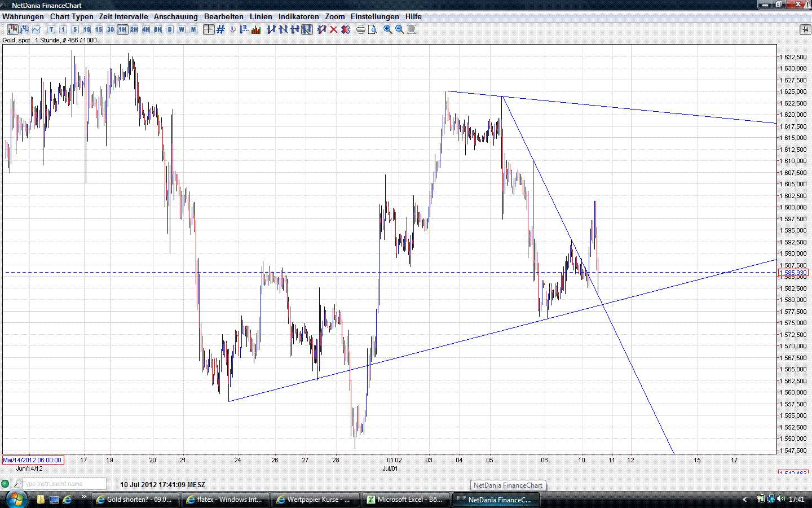
Task: Select the candlestick chart type icon
Action: 12,29
